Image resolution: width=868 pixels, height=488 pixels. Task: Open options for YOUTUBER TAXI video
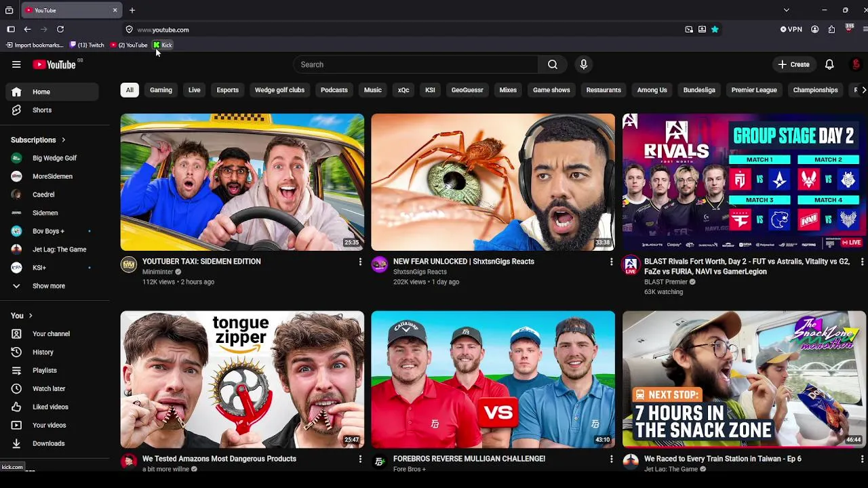click(x=360, y=262)
